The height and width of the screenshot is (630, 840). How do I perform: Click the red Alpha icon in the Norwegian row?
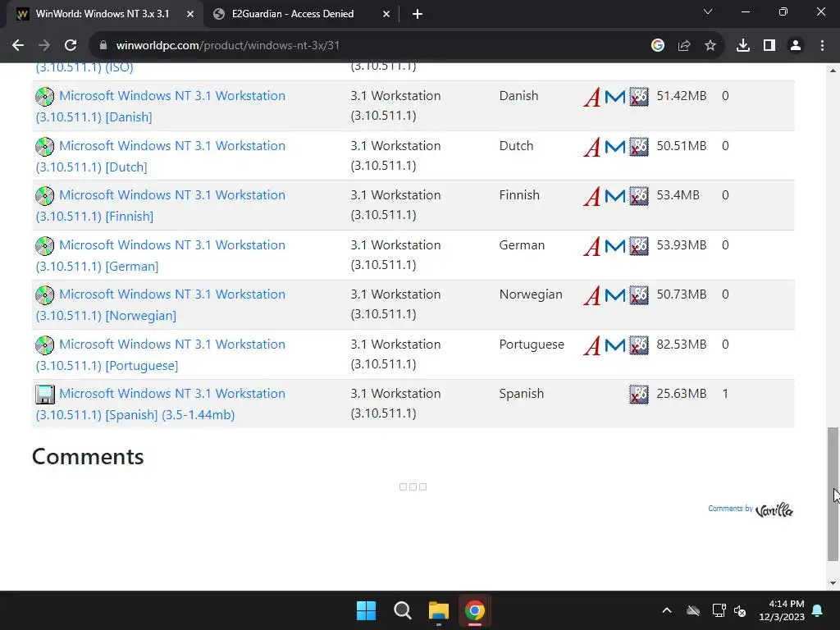coord(592,295)
